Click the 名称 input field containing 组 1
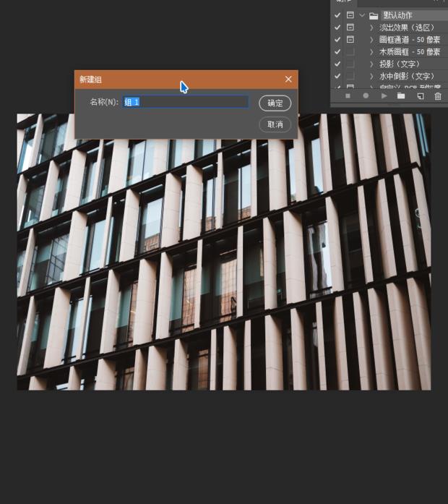The width and height of the screenshot is (448, 504). [x=185, y=102]
